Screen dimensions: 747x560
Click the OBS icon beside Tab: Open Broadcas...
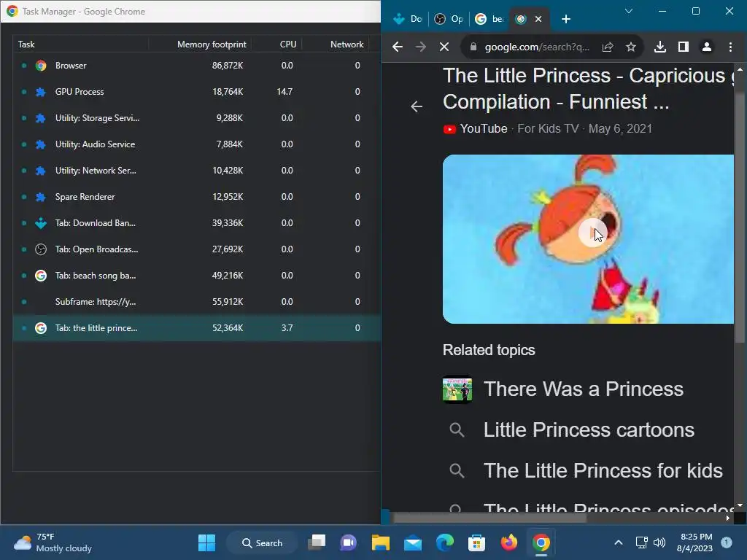[41, 249]
